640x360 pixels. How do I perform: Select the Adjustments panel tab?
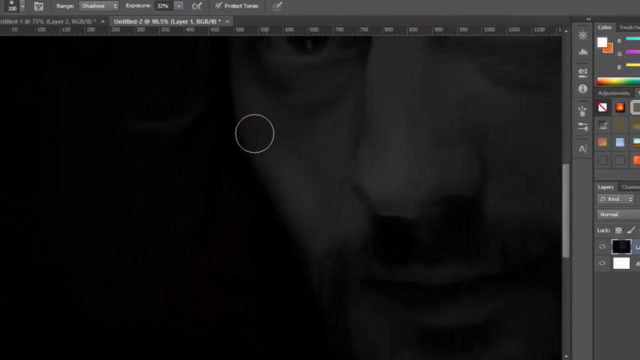coord(613,93)
